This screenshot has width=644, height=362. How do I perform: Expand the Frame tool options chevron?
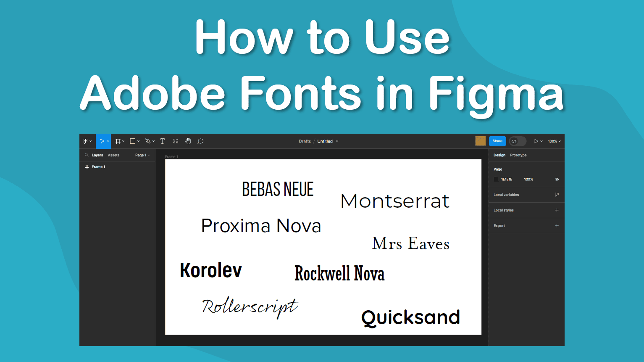[123, 141]
